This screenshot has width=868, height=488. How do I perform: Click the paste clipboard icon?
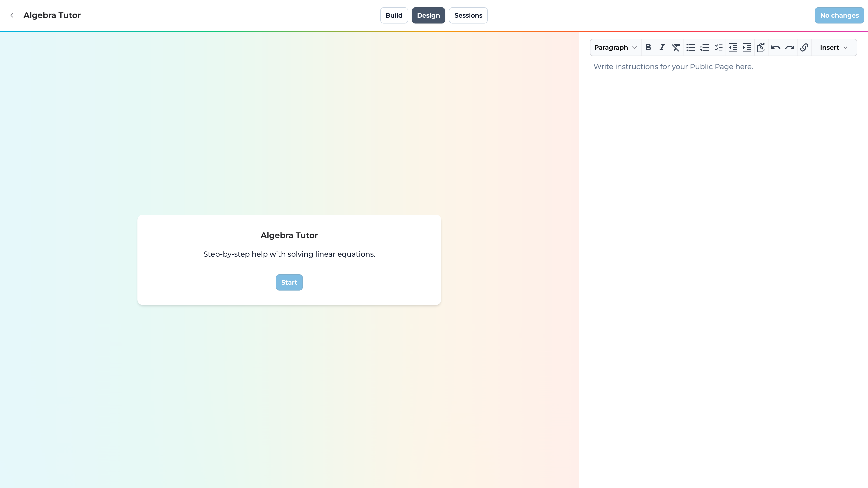click(x=762, y=47)
